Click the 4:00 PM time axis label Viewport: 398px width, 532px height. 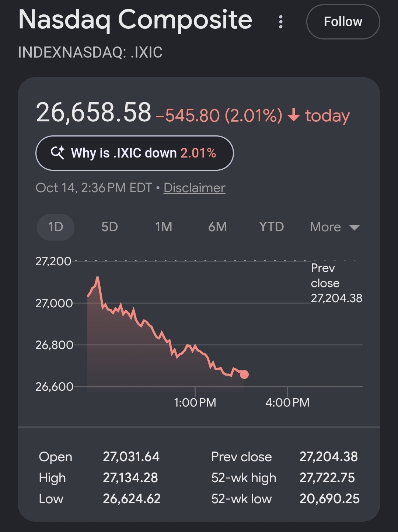[287, 402]
